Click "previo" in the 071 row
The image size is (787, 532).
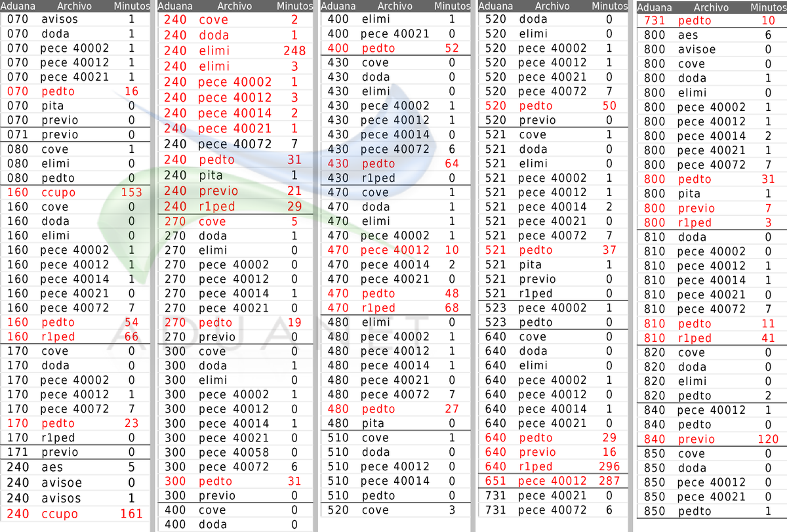point(59,134)
